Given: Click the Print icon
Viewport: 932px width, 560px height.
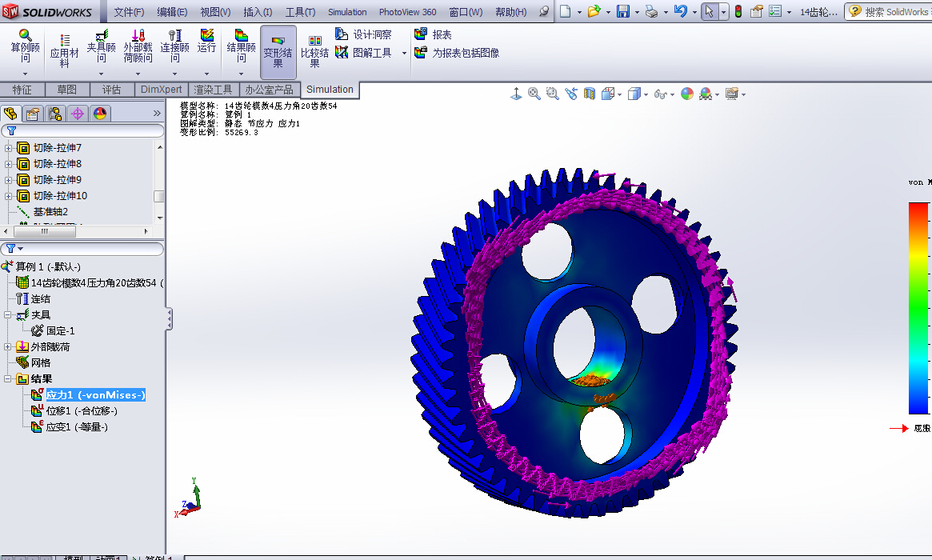Looking at the screenshot, I should 651,11.
